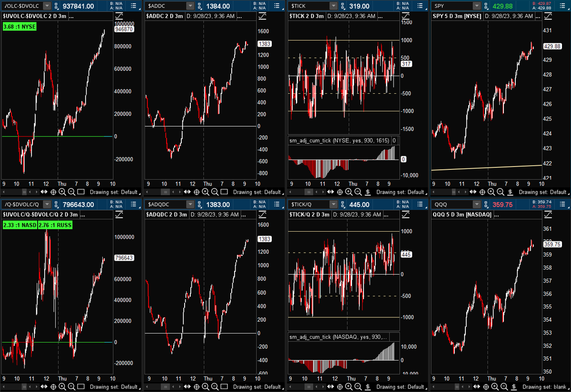Open the symbol dropdown next to $TICK
This screenshot has width=571, height=392.
tap(334, 6)
